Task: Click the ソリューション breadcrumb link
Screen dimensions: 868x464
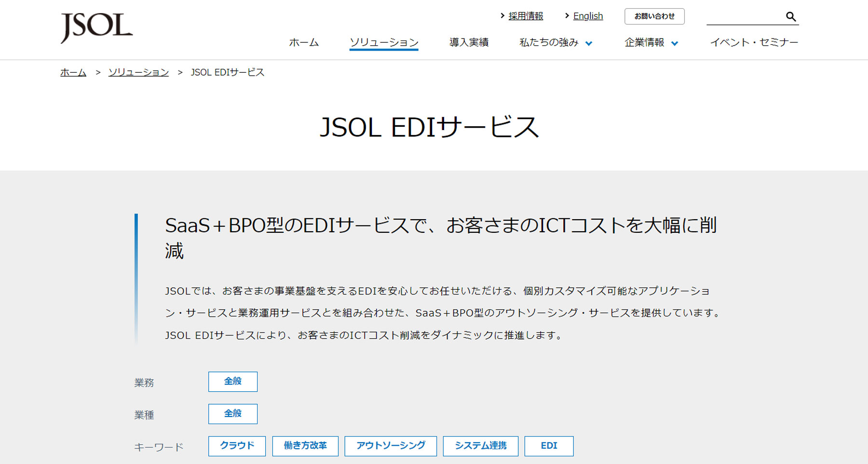Action: point(138,72)
